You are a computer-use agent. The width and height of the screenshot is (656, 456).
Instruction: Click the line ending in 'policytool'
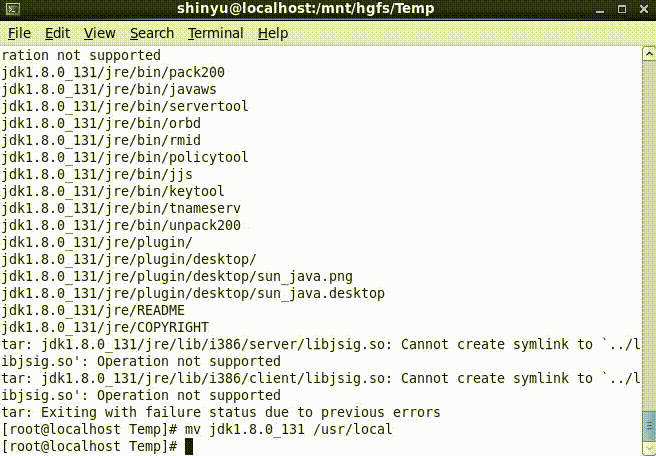pos(125,157)
